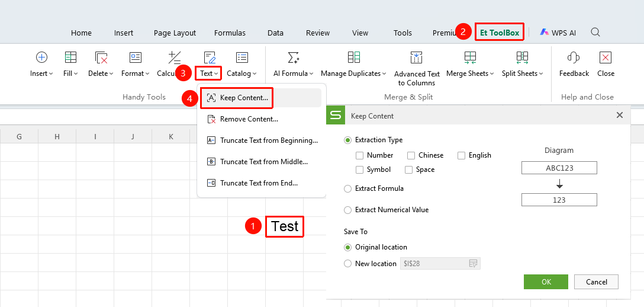
Task: Click the Catalog tool icon
Action: point(242,57)
